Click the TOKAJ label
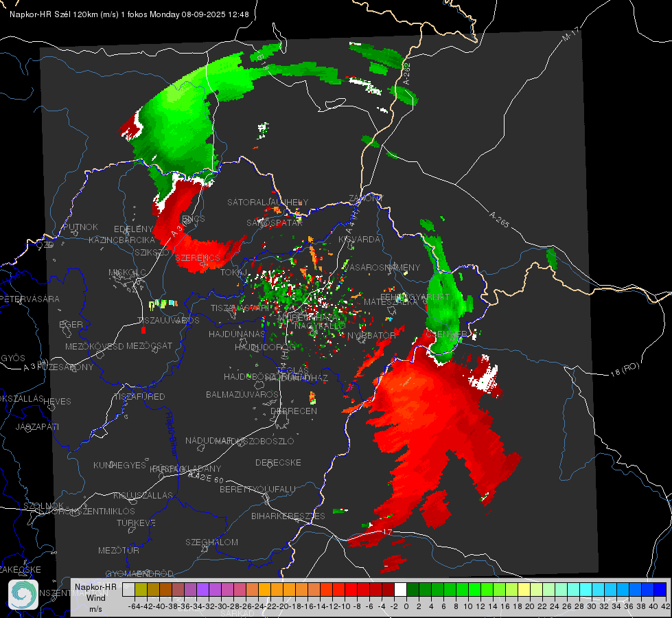This screenshot has width=672, height=618. pyautogui.click(x=233, y=273)
